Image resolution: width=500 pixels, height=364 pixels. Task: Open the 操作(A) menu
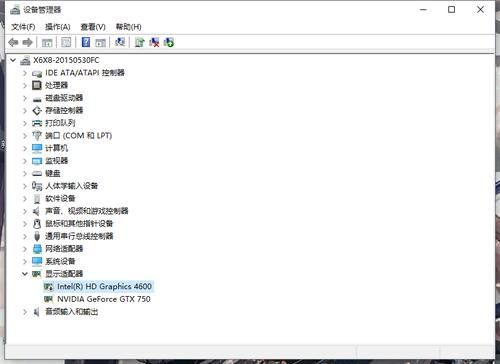point(58,27)
